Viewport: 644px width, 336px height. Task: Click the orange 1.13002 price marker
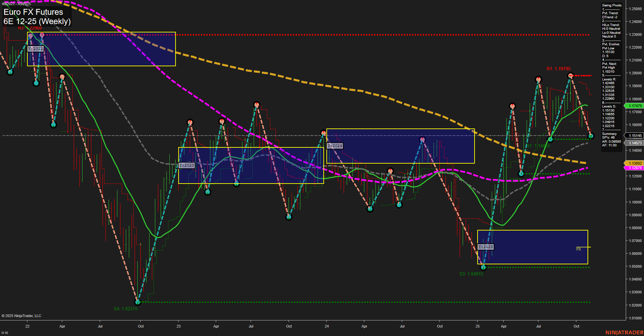pos(635,163)
